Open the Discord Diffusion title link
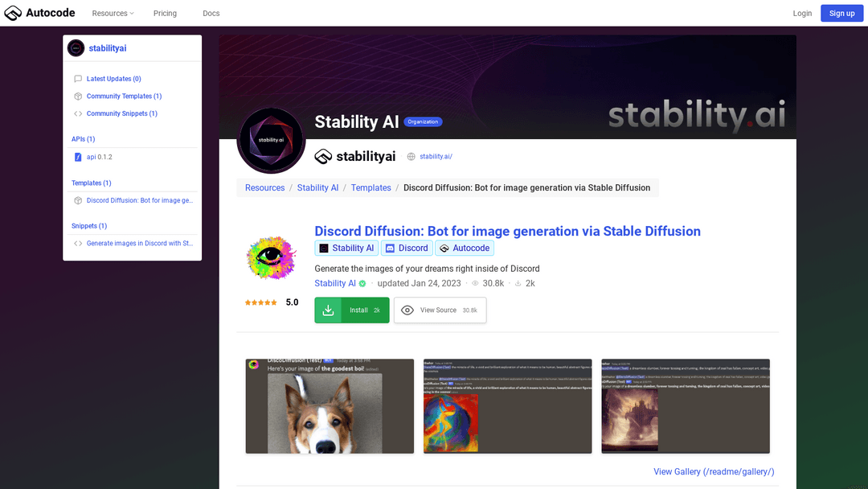This screenshot has width=868, height=489. [508, 231]
